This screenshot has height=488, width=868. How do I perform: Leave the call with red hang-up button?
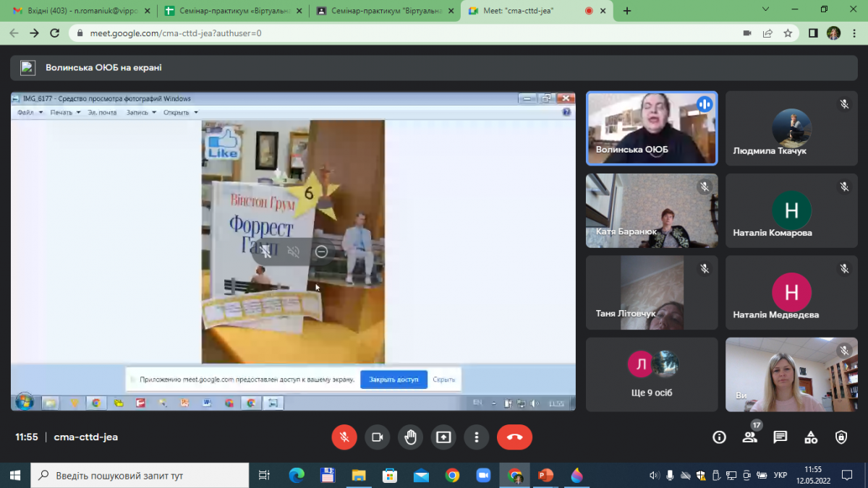[x=514, y=437]
